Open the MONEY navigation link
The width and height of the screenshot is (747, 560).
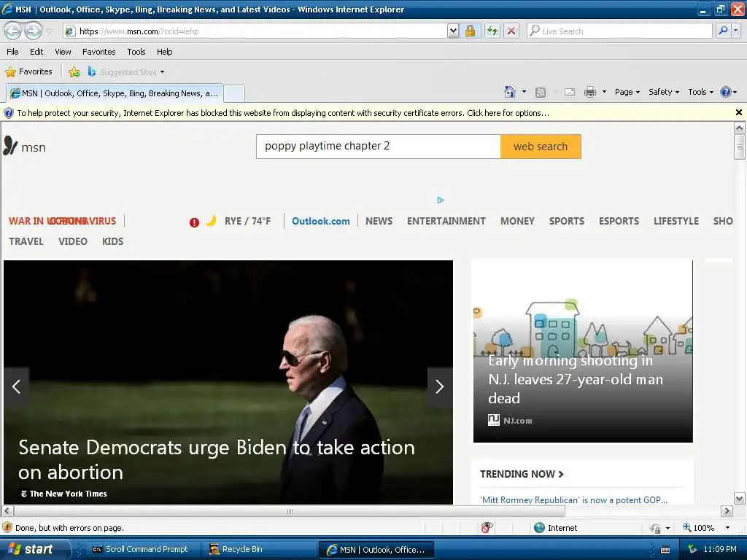(517, 221)
